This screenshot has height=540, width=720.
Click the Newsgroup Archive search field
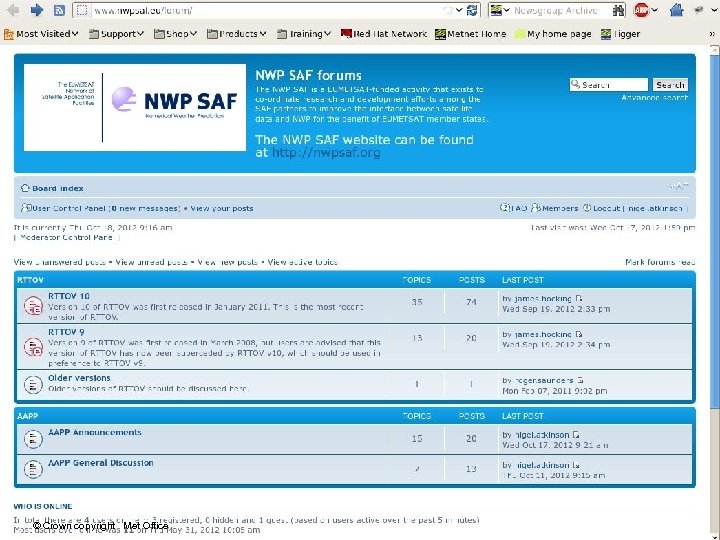[561, 10]
